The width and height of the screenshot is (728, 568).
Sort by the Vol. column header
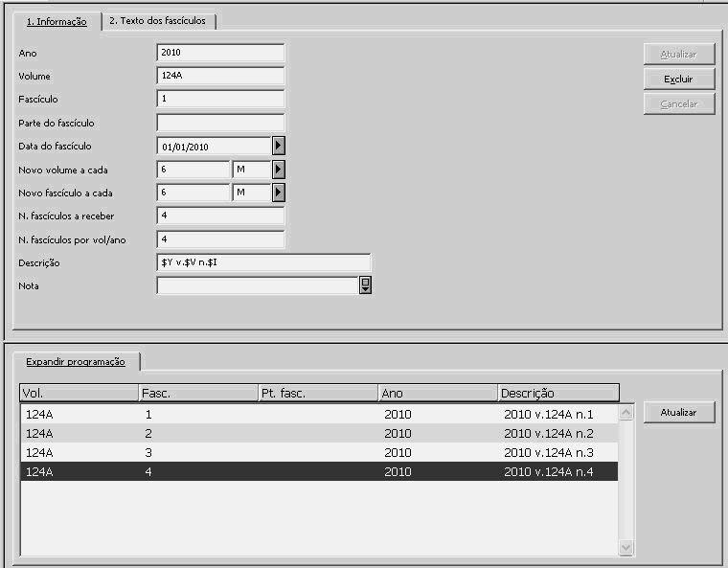79,394
